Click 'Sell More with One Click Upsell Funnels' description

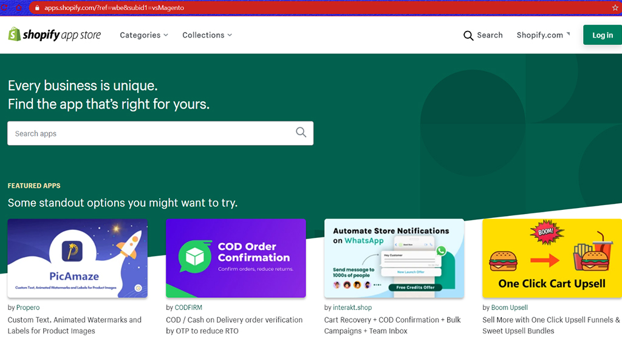pyautogui.click(x=551, y=325)
